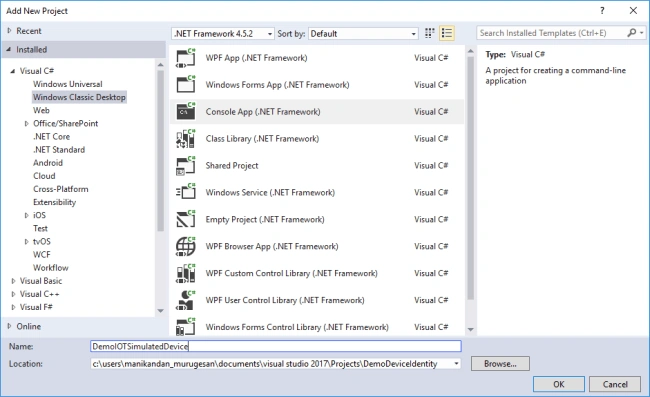Select the WPF Browser App globe icon
650x397 pixels.
tap(185, 246)
